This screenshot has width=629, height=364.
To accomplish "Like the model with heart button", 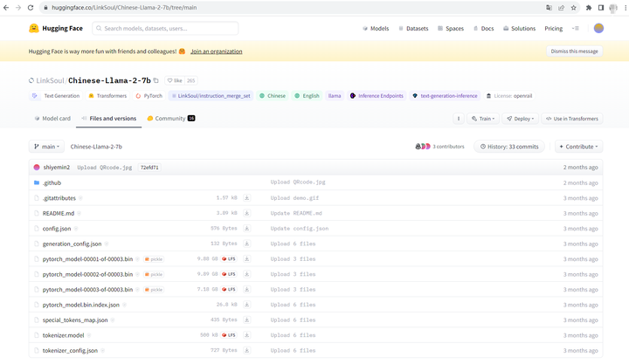I will tap(175, 80).
